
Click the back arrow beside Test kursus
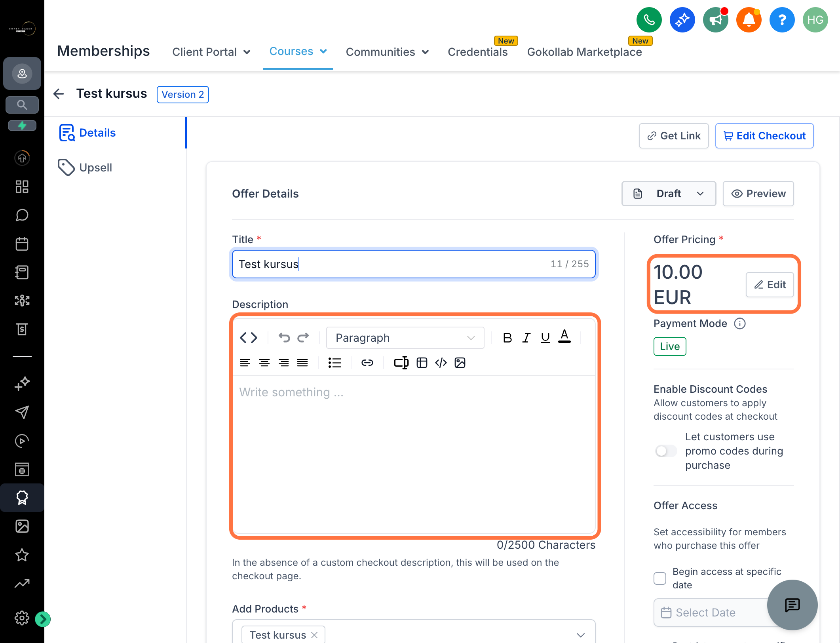tap(59, 94)
